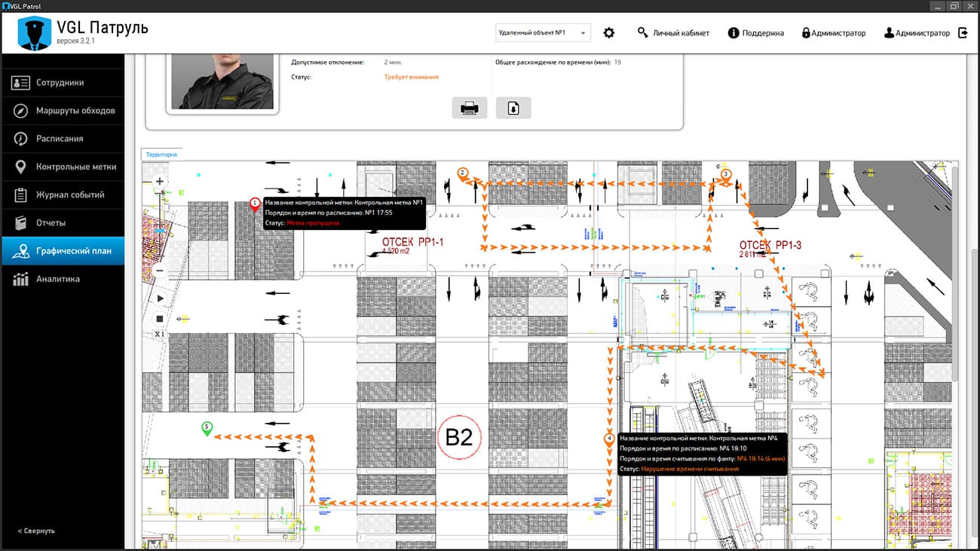This screenshot has height=551, width=980.
Task: Click the Допустимое отклонение label
Action: (x=327, y=62)
